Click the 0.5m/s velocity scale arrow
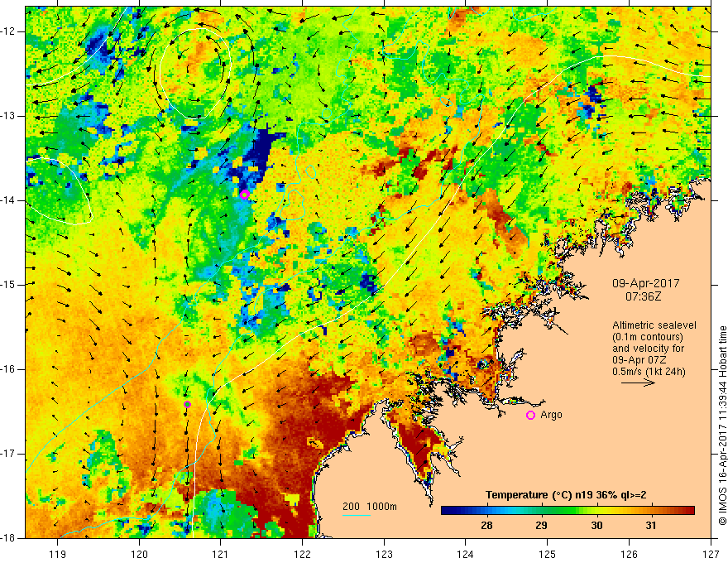This screenshot has height=563, width=728. pos(638,383)
